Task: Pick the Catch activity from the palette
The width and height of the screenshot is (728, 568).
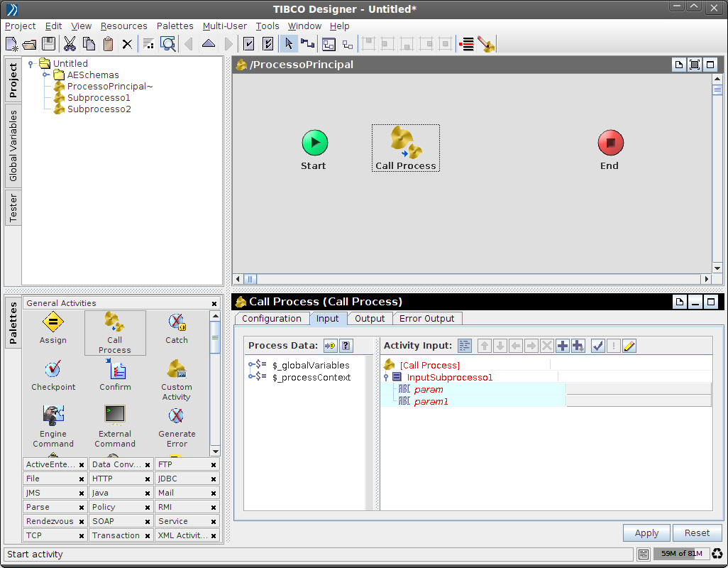Action: [177, 329]
